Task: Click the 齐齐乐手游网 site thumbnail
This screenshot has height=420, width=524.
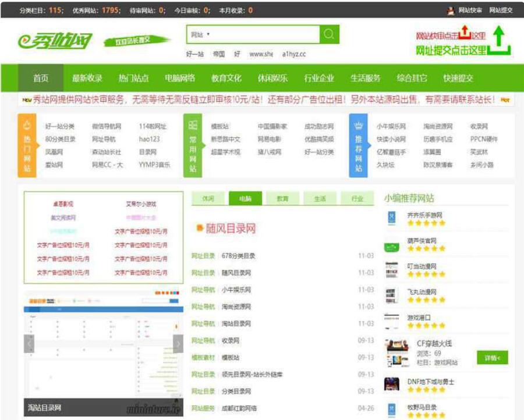Action: click(391, 217)
